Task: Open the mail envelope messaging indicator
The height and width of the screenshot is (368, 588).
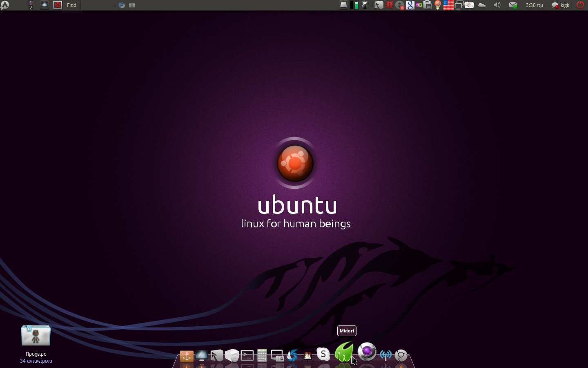Action: 513,5
